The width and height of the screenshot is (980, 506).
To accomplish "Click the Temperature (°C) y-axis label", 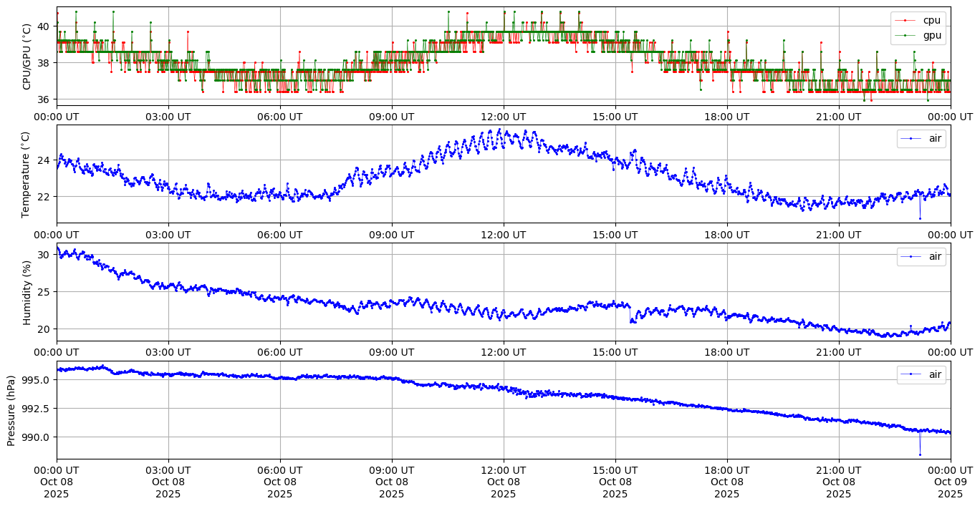I will 27,174.
